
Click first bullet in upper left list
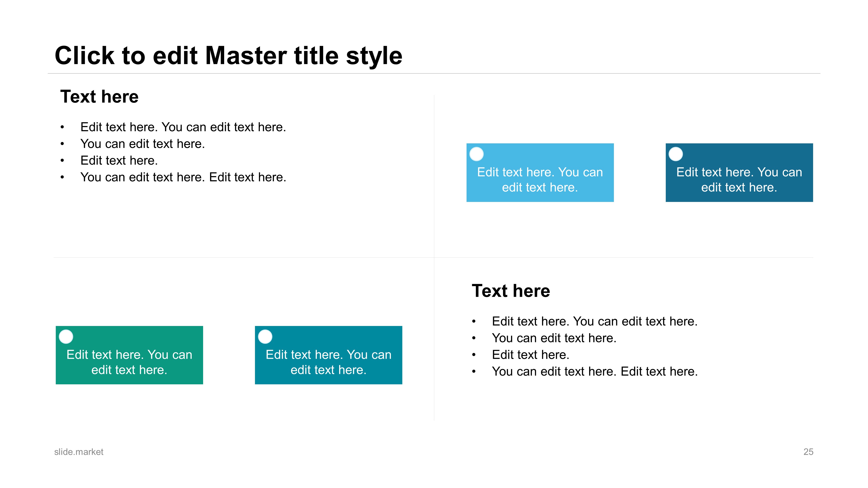[183, 127]
